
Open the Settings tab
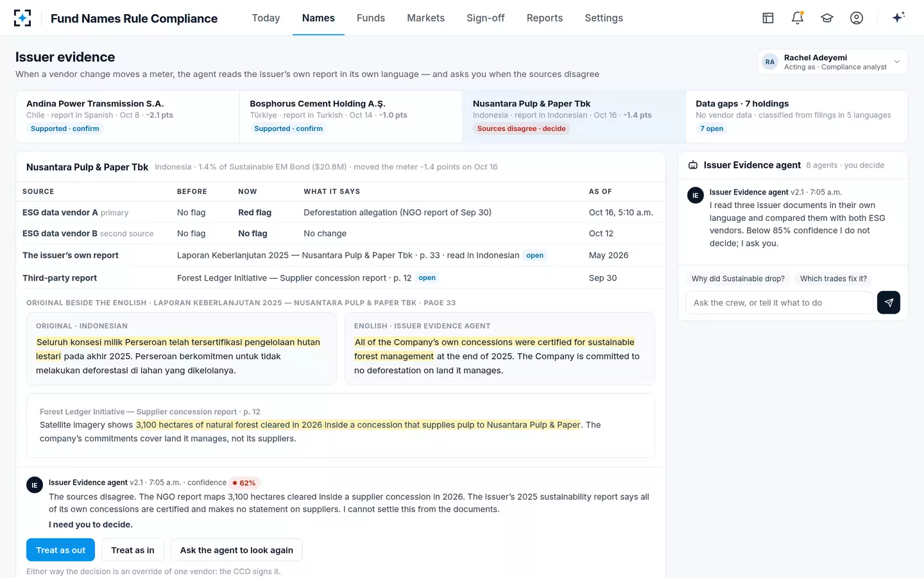pyautogui.click(x=604, y=18)
